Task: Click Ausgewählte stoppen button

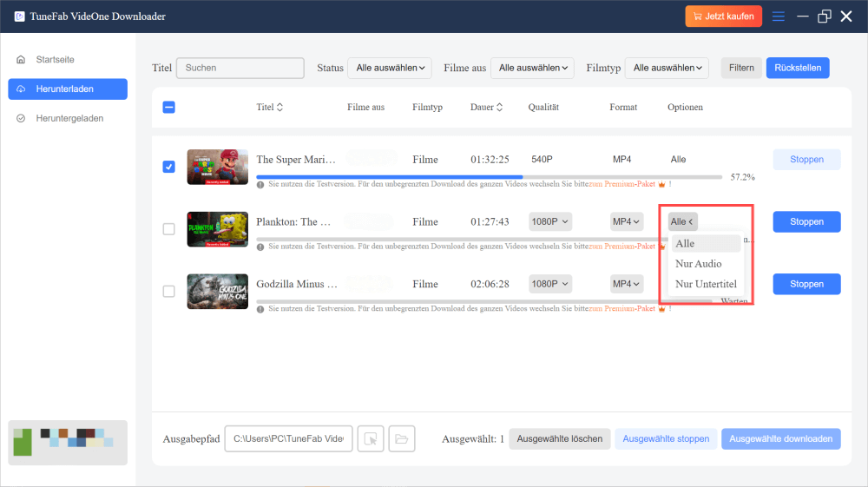Action: pyautogui.click(x=666, y=439)
